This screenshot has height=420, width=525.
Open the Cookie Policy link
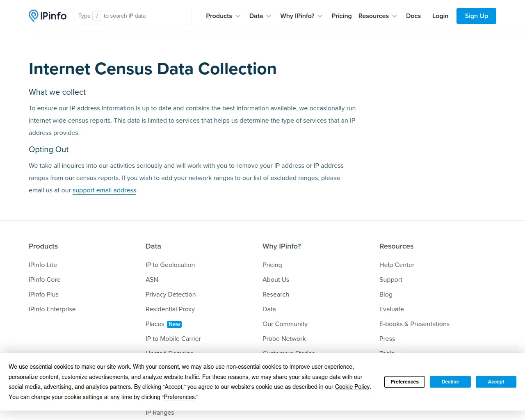coord(352,387)
